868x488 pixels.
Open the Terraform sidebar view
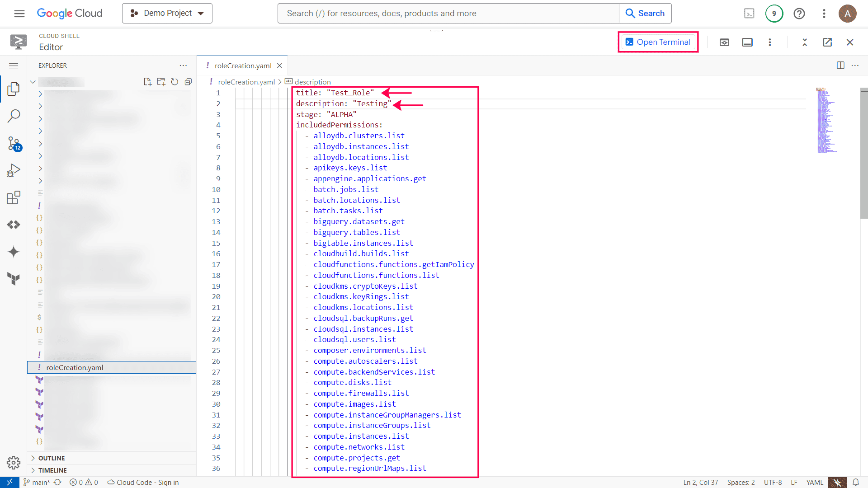pyautogui.click(x=13, y=279)
